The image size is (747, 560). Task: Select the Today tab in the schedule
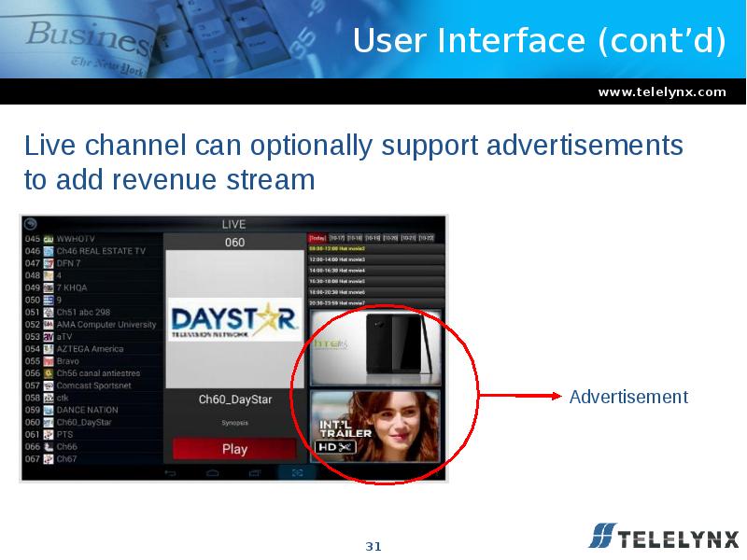coord(317,238)
